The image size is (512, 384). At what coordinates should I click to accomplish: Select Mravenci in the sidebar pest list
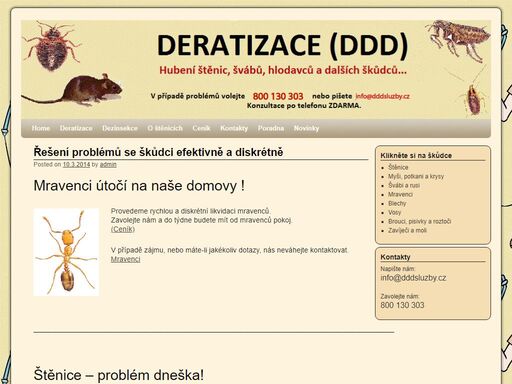pyautogui.click(x=400, y=194)
